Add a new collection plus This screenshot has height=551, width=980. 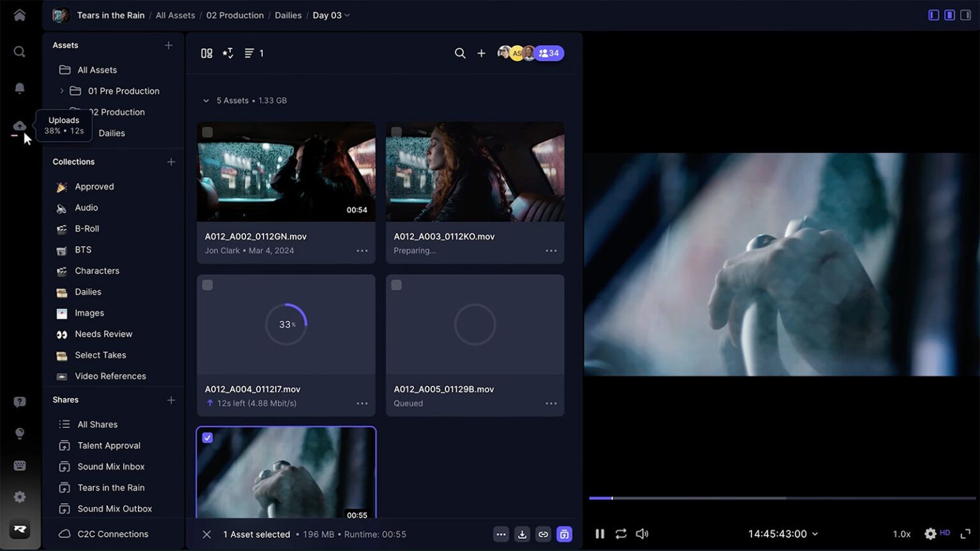pyautogui.click(x=171, y=162)
